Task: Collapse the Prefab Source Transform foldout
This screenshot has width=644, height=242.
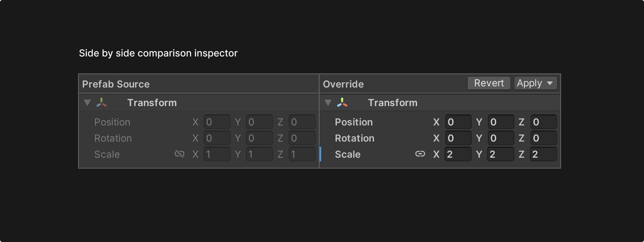Action: 87,103
